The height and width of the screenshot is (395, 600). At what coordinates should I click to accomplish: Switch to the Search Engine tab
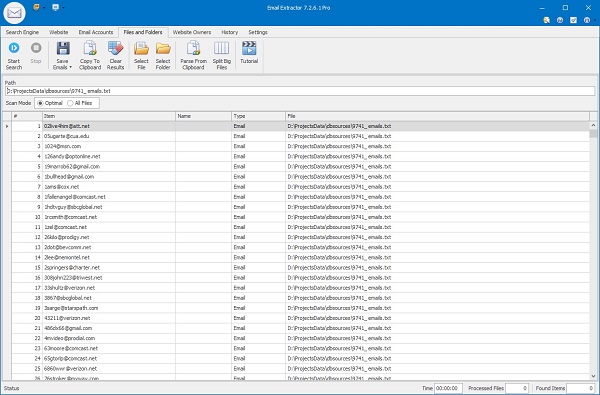pos(22,32)
